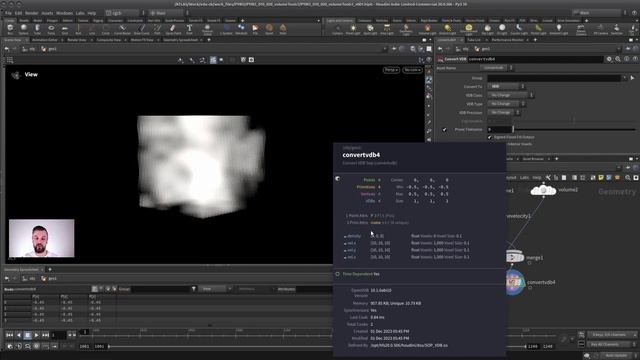The width and height of the screenshot is (640, 360).
Task: Open the VDB Type dropdown
Action: pyautogui.click(x=506, y=104)
